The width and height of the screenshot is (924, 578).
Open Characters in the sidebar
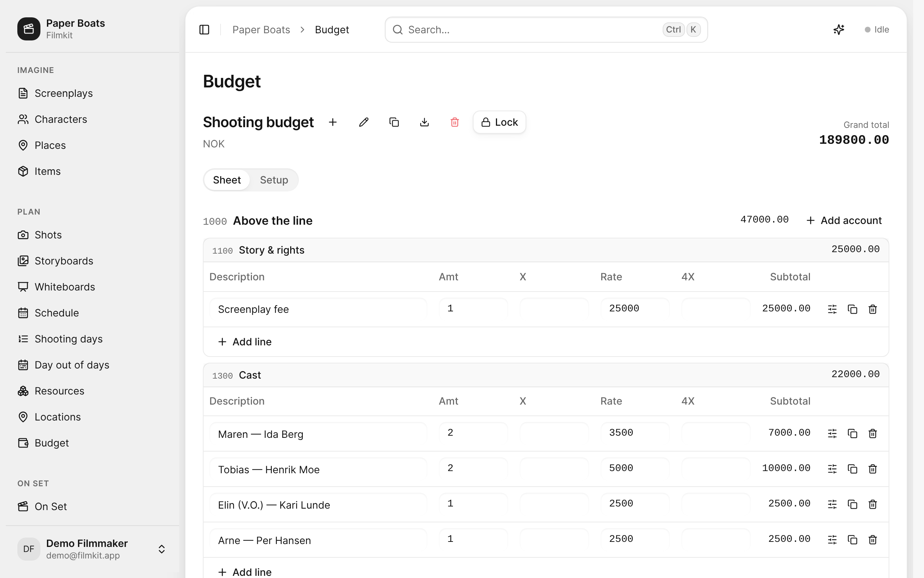coord(92,119)
